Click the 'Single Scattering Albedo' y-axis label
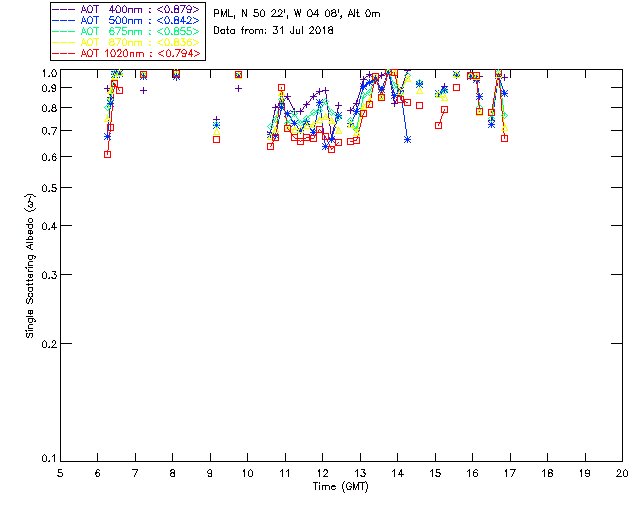Image resolution: width=640 pixels, height=512 pixels. pyautogui.click(x=30, y=265)
